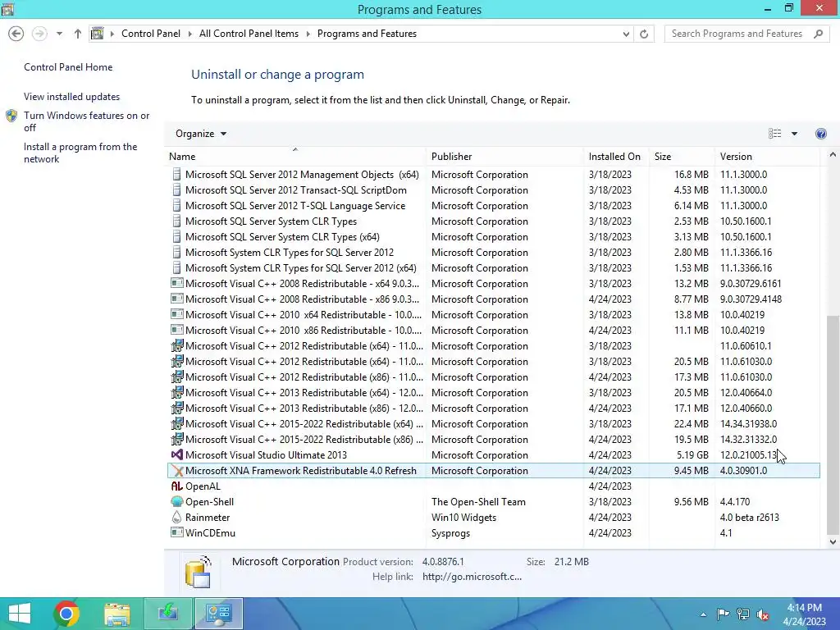Open View installed updates link

point(72,97)
